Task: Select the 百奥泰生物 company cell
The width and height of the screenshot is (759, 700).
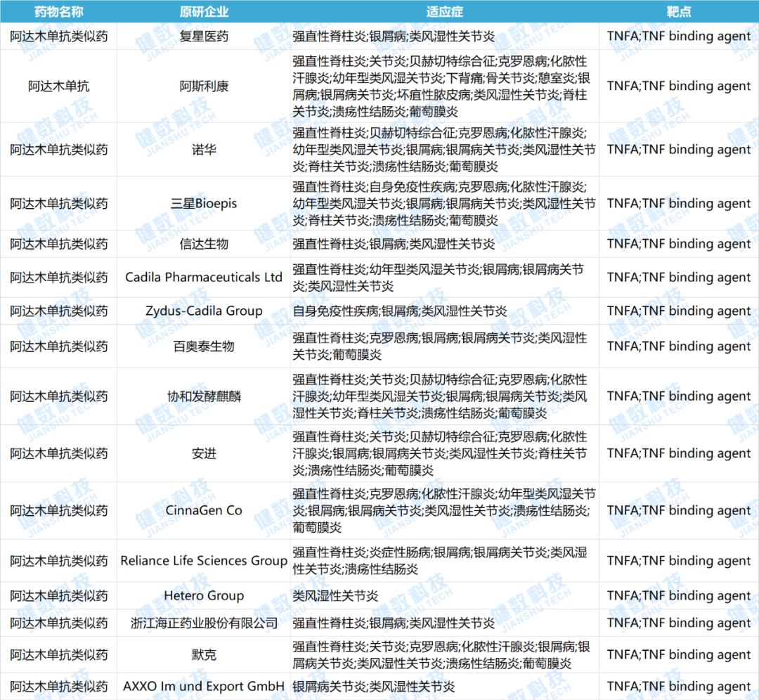Action: tap(204, 346)
